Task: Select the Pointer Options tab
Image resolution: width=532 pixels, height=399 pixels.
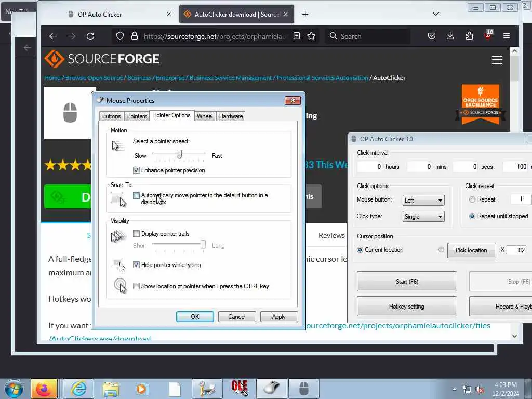Action: coord(171,115)
